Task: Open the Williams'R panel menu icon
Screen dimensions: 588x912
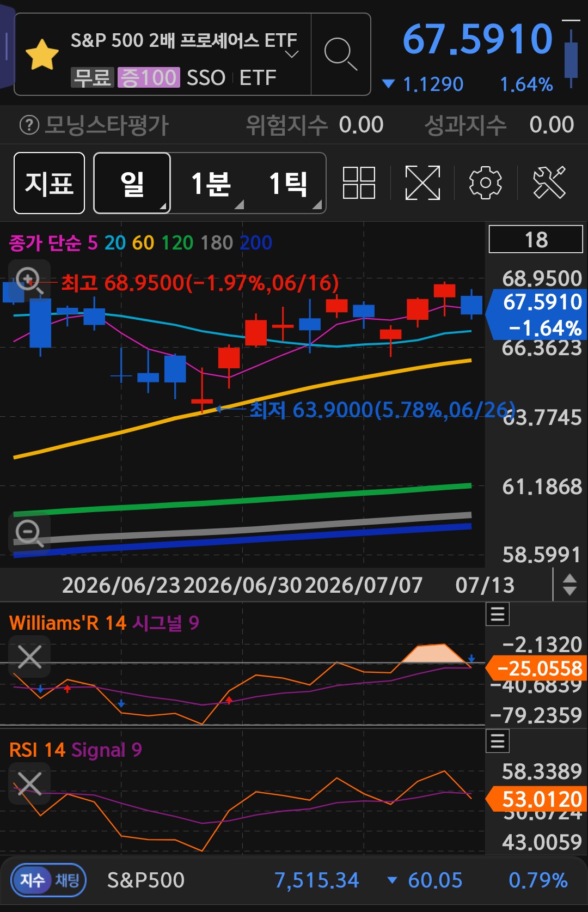Action: pyautogui.click(x=498, y=615)
